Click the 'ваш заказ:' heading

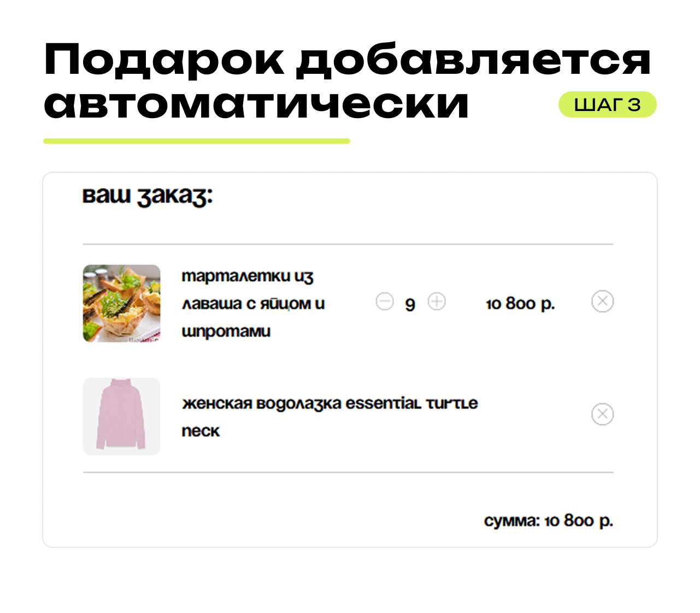[x=148, y=196]
